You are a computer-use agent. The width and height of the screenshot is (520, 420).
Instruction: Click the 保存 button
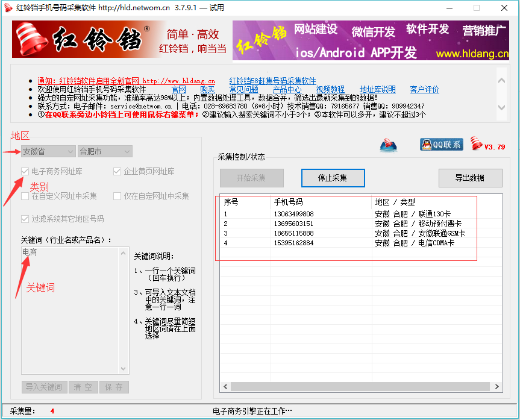[114, 387]
